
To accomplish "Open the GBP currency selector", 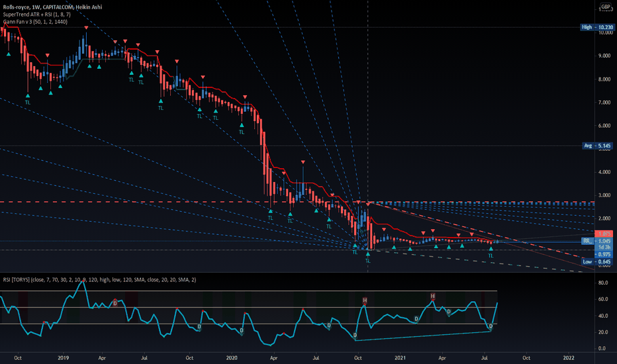I will pyautogui.click(x=606, y=7).
